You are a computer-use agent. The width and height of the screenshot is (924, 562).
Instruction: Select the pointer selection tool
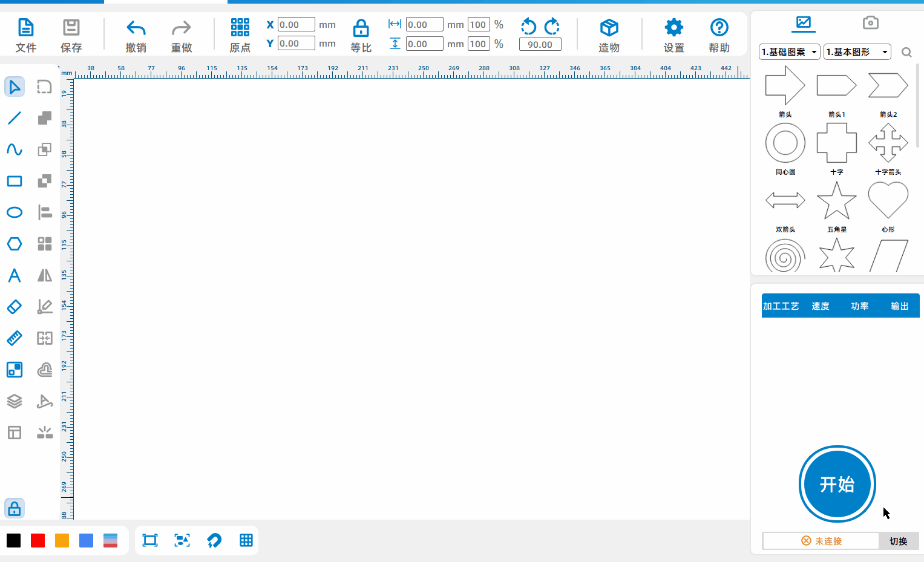pyautogui.click(x=15, y=87)
